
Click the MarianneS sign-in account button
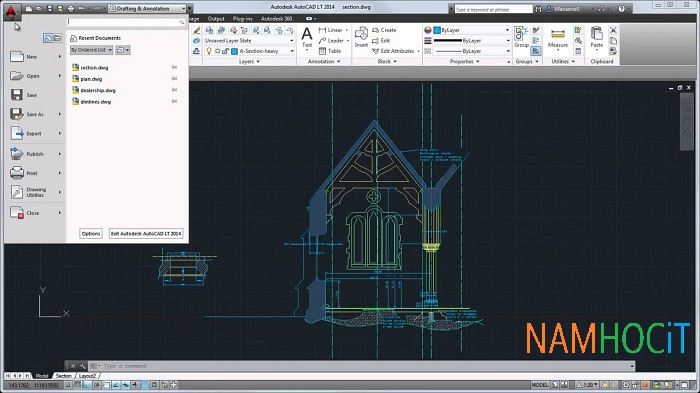point(563,9)
